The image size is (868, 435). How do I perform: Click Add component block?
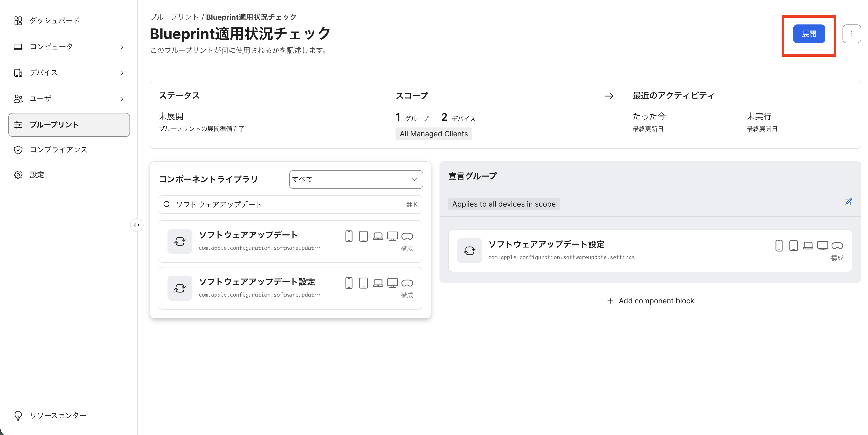click(650, 301)
